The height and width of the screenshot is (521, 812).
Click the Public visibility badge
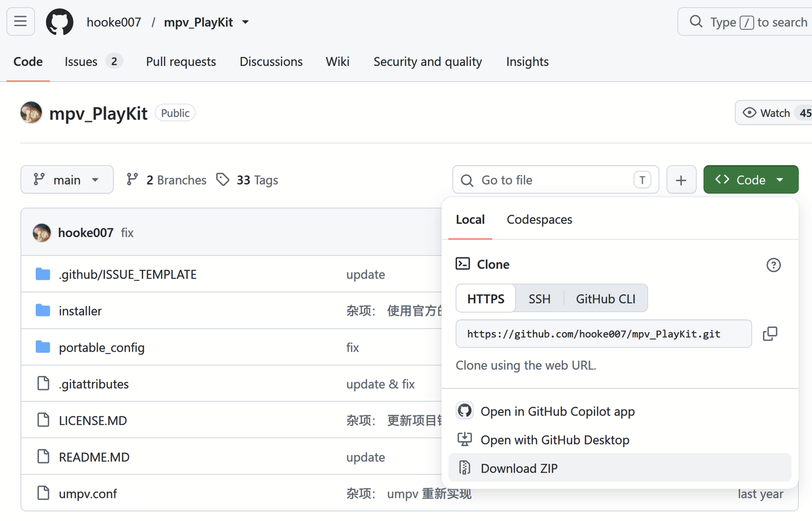coord(175,113)
